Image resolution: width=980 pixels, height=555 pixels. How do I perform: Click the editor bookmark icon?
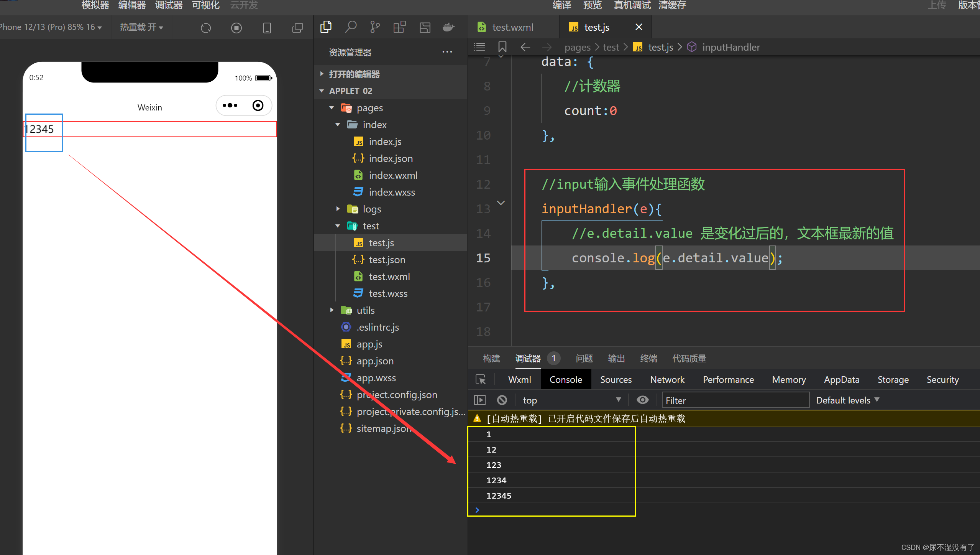click(x=502, y=47)
